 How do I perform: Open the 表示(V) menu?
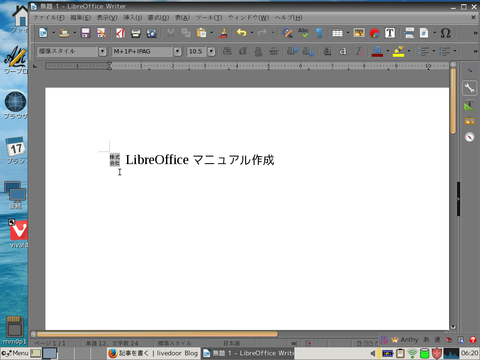pyautogui.click(x=107, y=17)
